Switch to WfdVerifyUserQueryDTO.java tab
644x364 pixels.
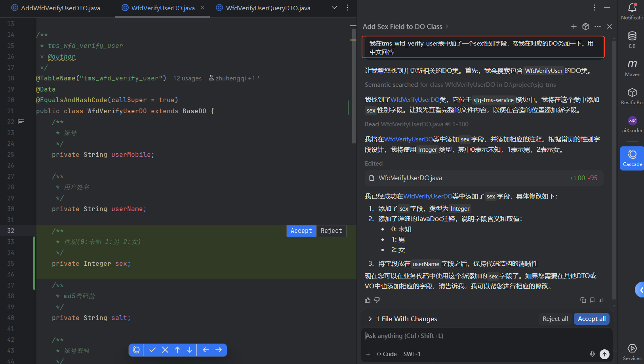(x=264, y=8)
